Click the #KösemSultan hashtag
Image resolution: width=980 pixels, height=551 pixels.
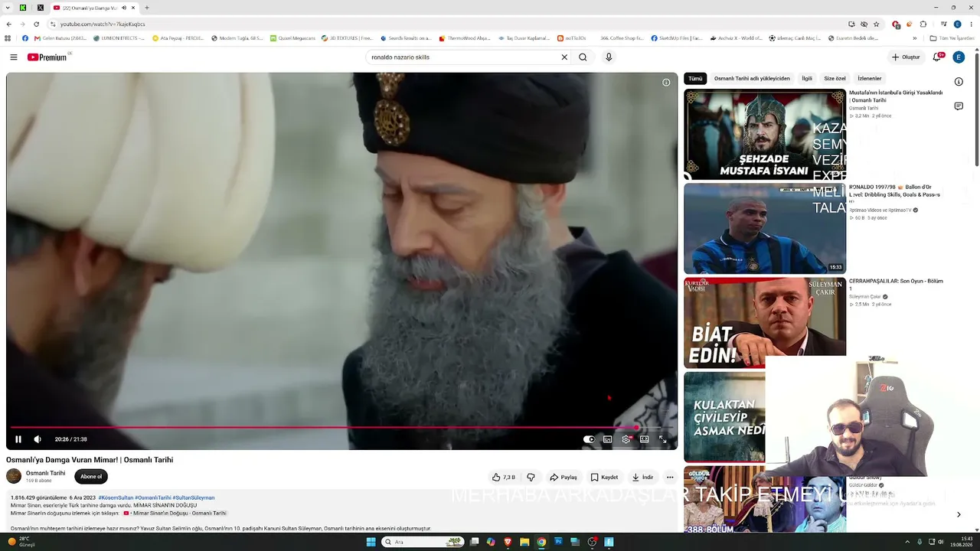point(116,497)
